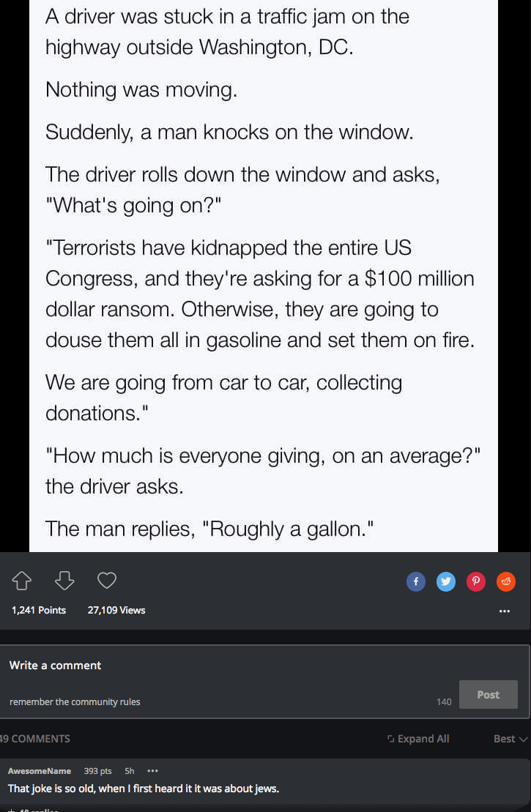The width and height of the screenshot is (531, 812).
Task: Open the three-dot menu on AwesomeName's comment
Action: (152, 771)
